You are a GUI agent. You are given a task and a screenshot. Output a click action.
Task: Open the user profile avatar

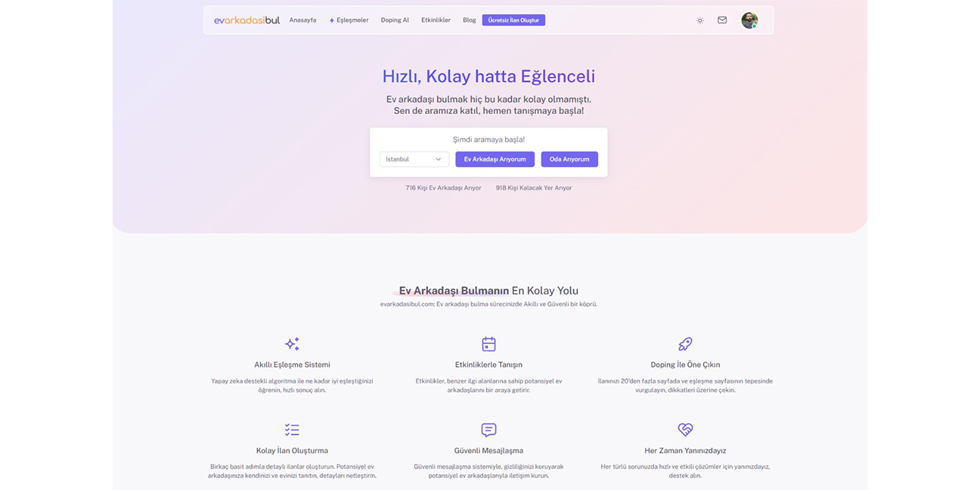point(749,21)
